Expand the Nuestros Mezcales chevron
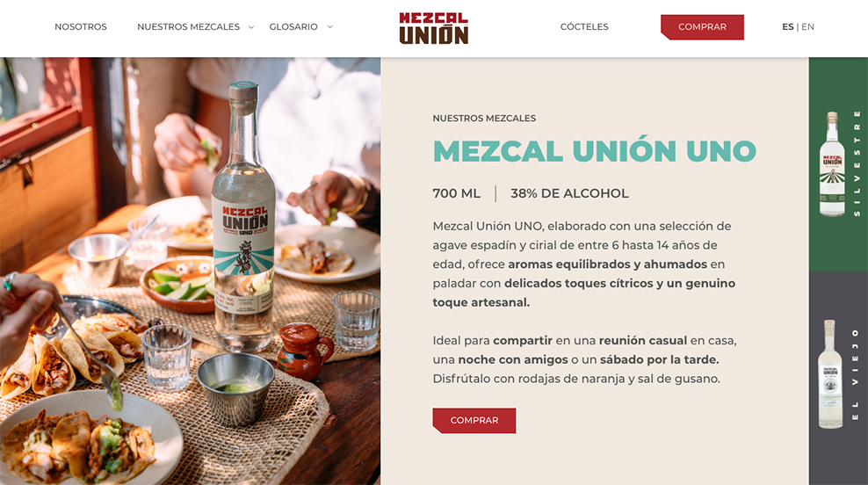868x485 pixels. point(251,26)
